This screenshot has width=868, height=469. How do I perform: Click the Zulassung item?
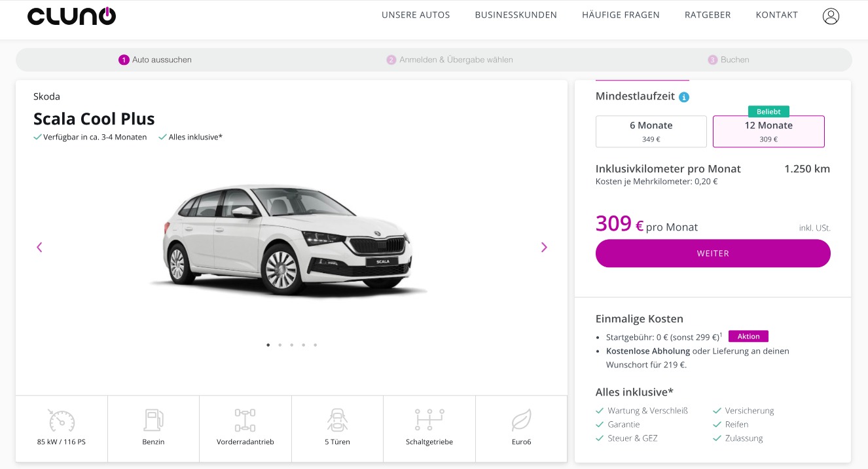coord(744,438)
